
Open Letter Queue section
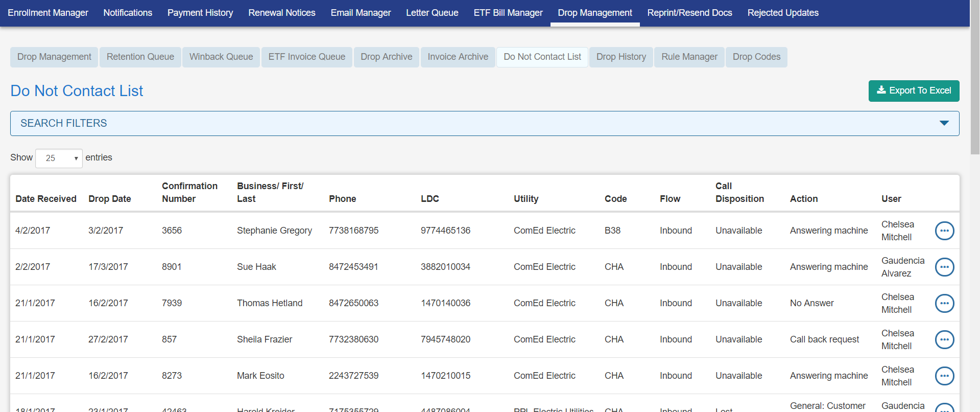(x=432, y=13)
